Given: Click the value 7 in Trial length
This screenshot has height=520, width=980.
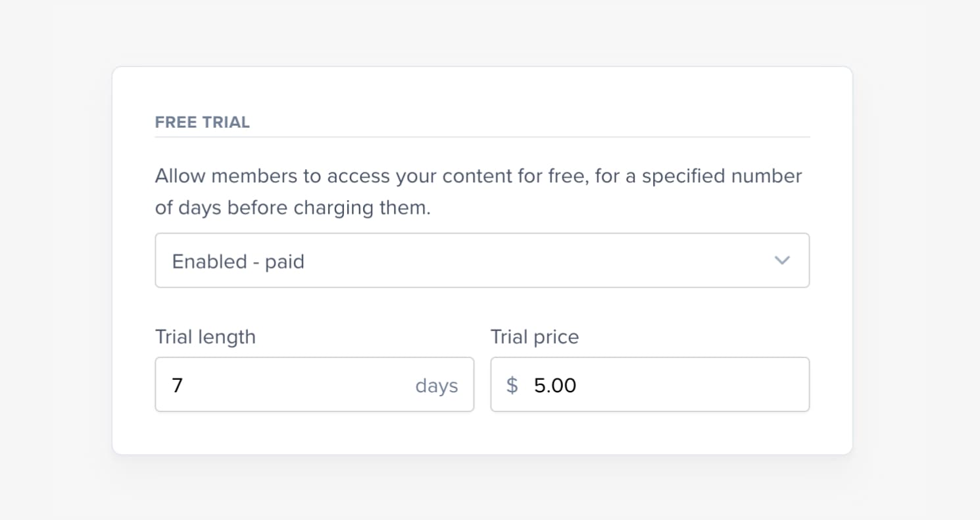Looking at the screenshot, I should coord(176,386).
